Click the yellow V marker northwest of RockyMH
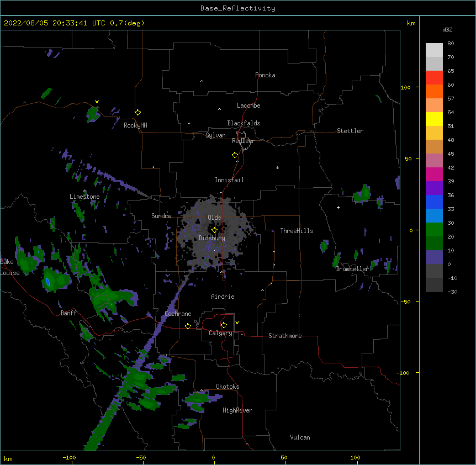 pos(97,102)
